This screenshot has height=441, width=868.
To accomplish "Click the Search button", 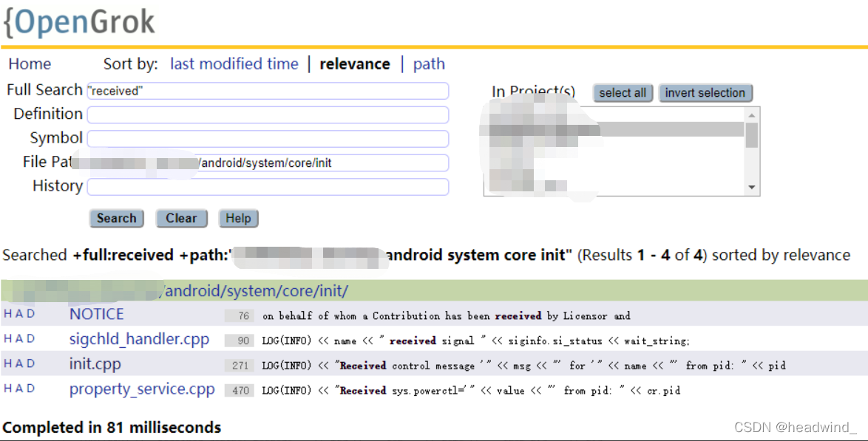I will [116, 218].
